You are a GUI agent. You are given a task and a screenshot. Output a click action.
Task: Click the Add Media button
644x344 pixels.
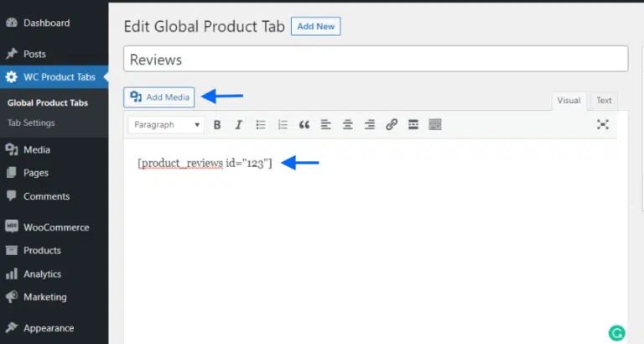coord(159,97)
